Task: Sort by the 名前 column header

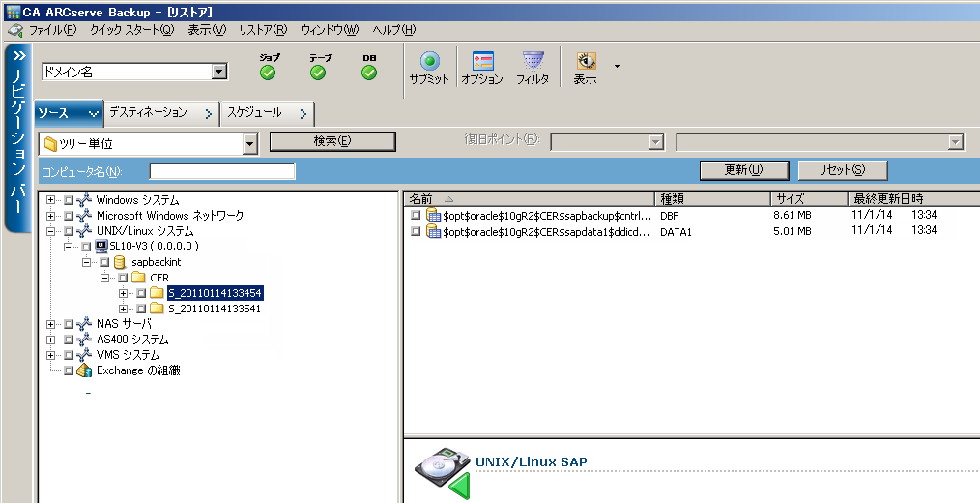Action: click(x=529, y=199)
